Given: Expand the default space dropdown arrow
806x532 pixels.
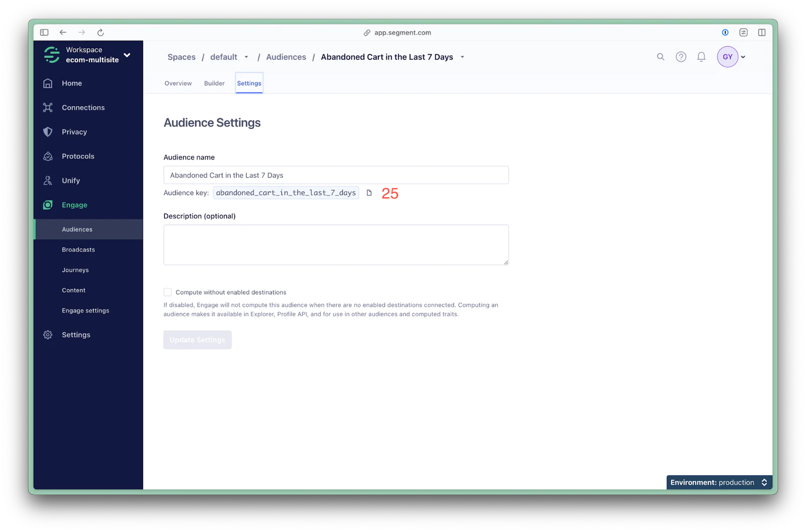Looking at the screenshot, I should 246,57.
